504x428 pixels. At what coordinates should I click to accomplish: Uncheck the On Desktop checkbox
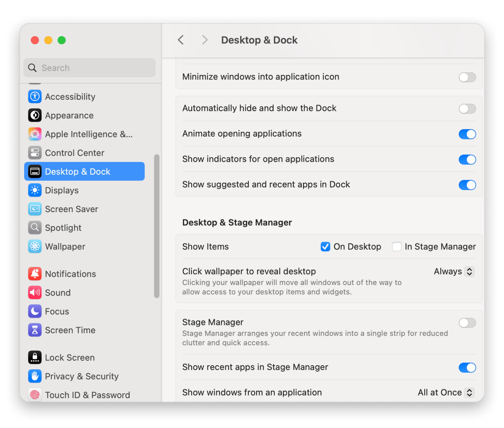325,247
